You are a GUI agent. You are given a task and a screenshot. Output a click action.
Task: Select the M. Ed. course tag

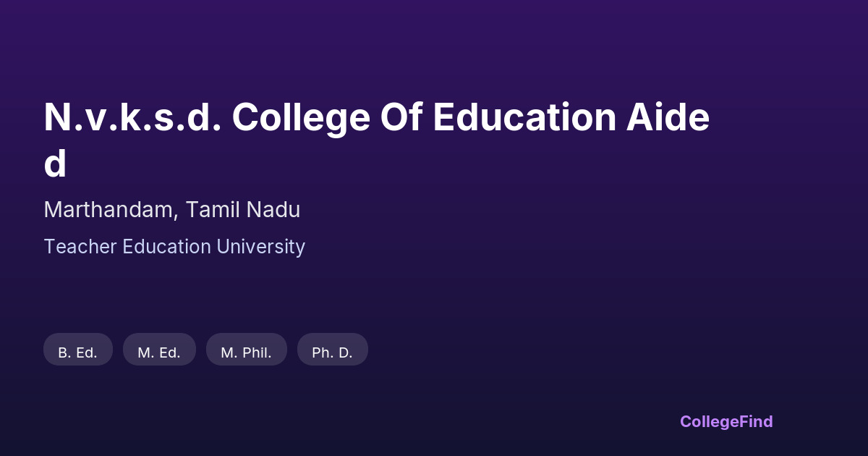[159, 352]
